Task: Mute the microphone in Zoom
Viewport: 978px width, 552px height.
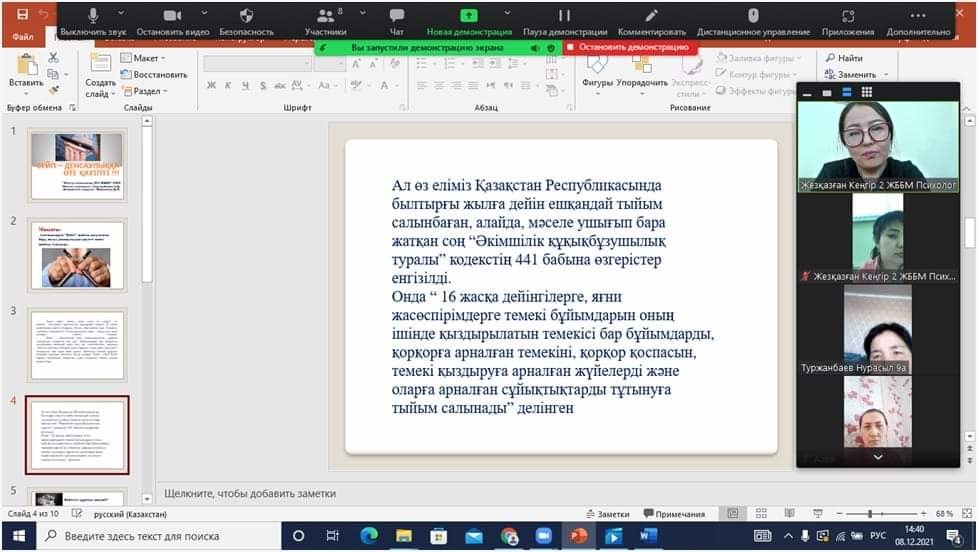Action: (x=94, y=20)
